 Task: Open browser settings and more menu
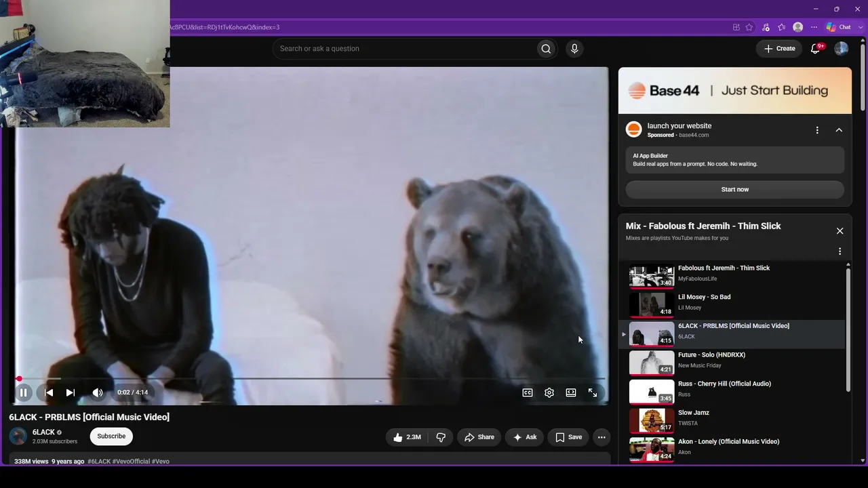pos(814,27)
